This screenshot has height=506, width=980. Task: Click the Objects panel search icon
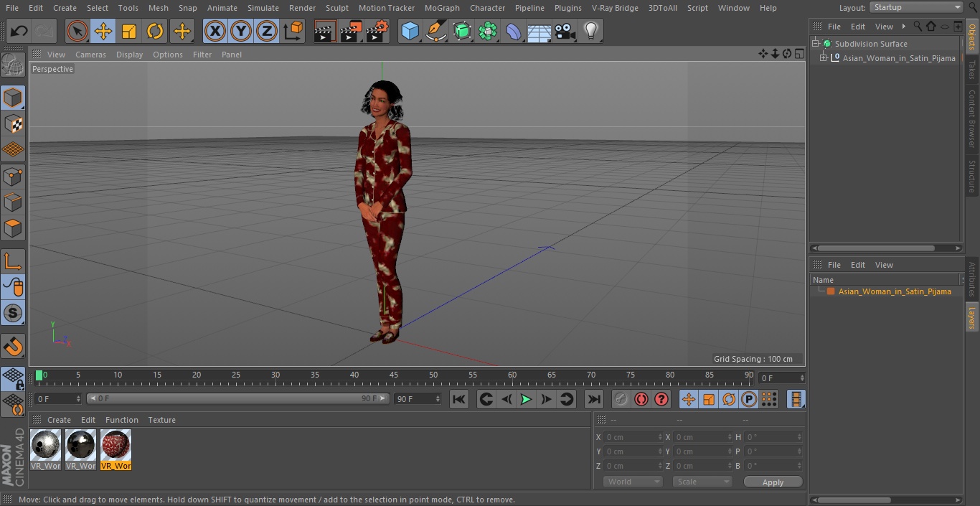pyautogui.click(x=918, y=26)
